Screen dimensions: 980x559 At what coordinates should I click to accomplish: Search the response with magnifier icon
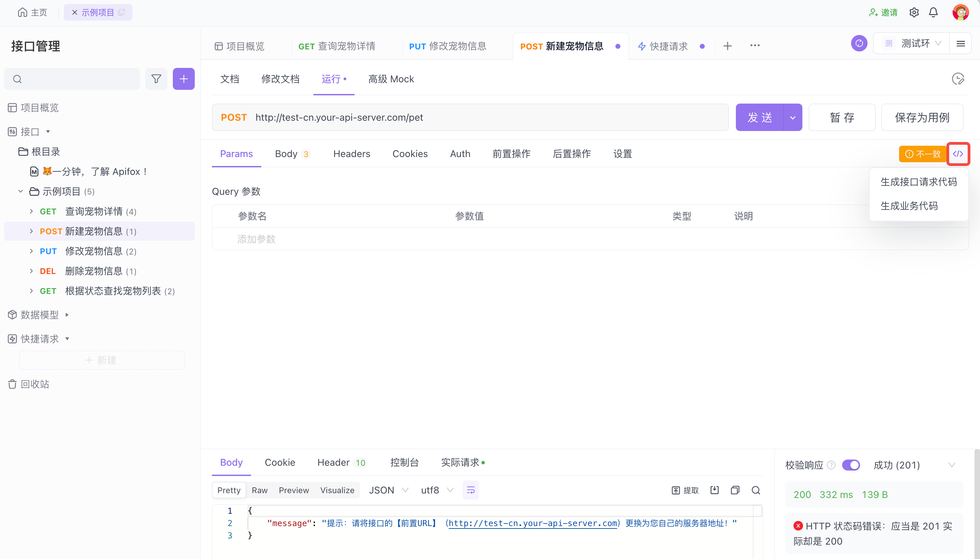click(755, 490)
